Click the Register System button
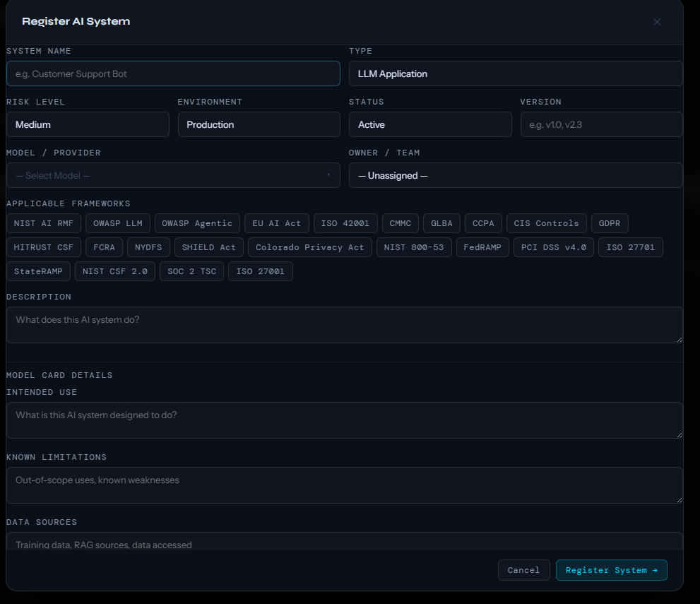The width and height of the screenshot is (700, 604). [611, 570]
